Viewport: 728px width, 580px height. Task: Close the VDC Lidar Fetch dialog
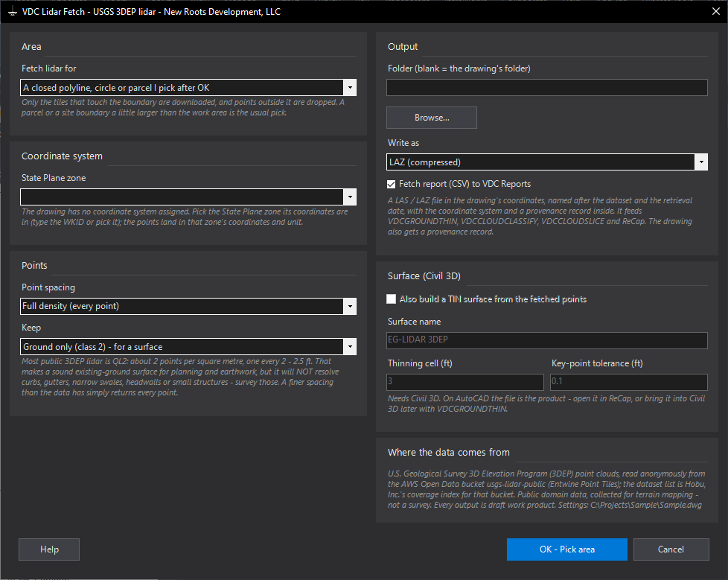[716, 11]
